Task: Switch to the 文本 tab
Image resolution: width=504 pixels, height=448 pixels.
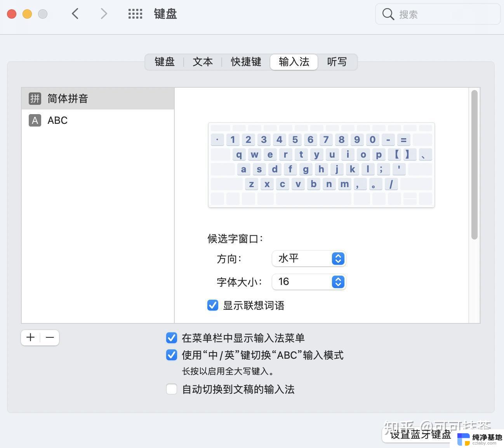Action: (x=203, y=62)
